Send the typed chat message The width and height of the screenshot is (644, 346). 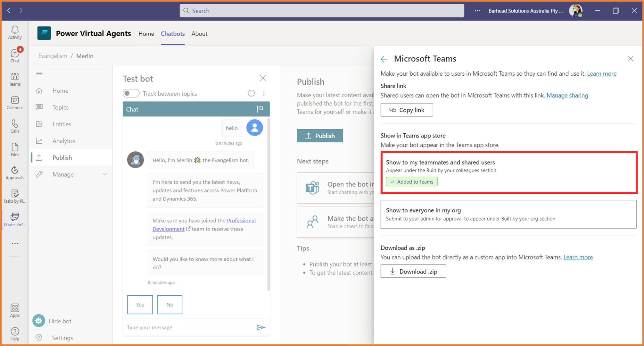261,327
